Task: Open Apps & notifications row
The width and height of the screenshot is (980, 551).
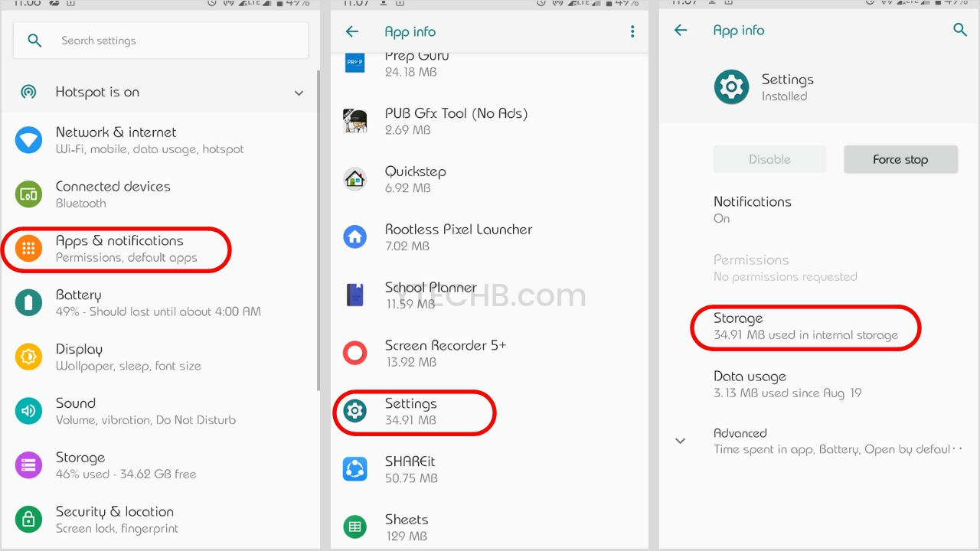Action: [160, 249]
